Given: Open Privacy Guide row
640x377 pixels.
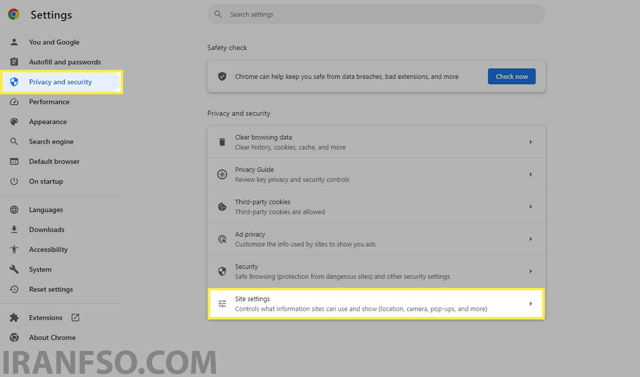Looking at the screenshot, I should [x=376, y=174].
